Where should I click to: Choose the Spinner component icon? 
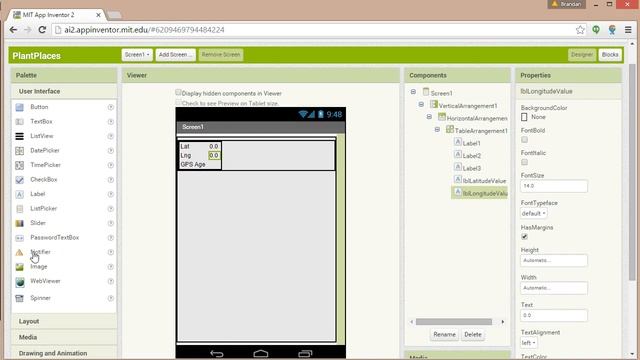[x=19, y=298]
